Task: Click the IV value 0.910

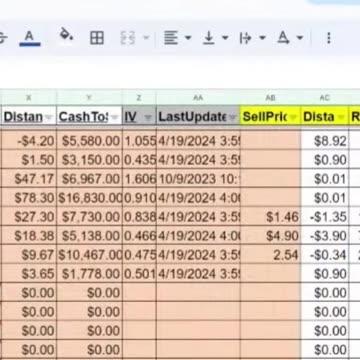Action: pyautogui.click(x=139, y=198)
